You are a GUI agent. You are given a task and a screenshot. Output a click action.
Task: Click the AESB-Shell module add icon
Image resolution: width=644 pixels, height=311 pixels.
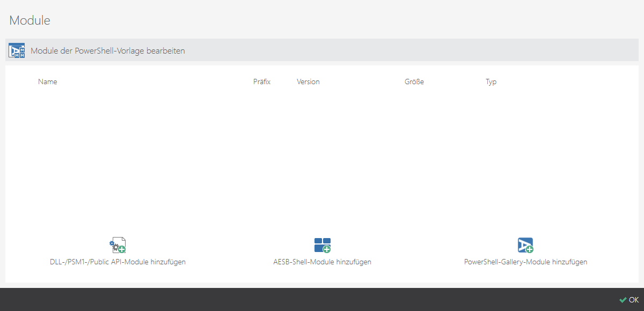point(323,245)
